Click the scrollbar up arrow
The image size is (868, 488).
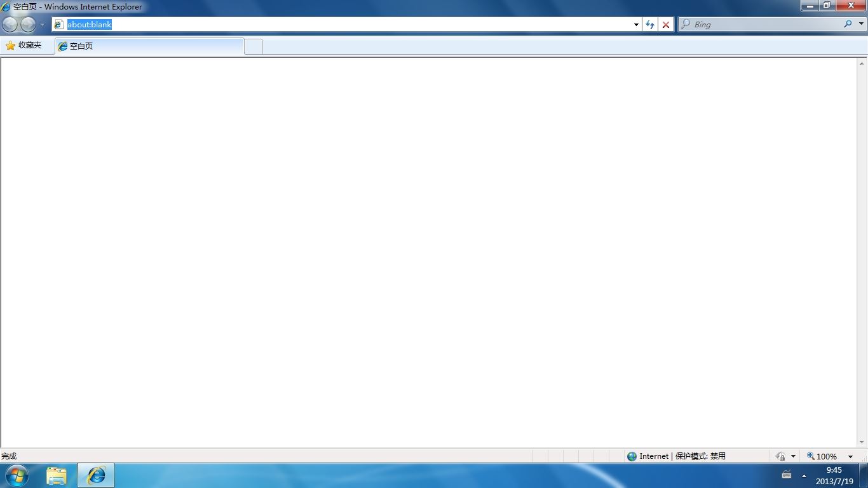[x=862, y=64]
